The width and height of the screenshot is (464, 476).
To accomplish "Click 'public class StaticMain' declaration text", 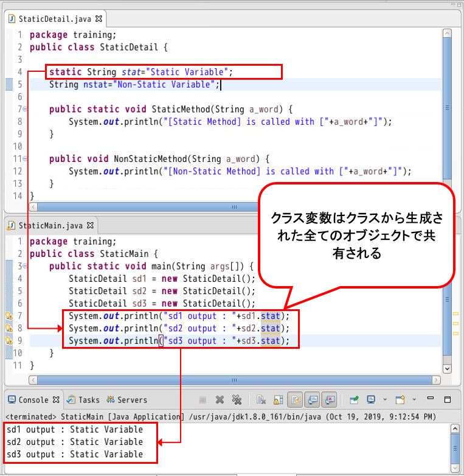I will click(94, 253).
